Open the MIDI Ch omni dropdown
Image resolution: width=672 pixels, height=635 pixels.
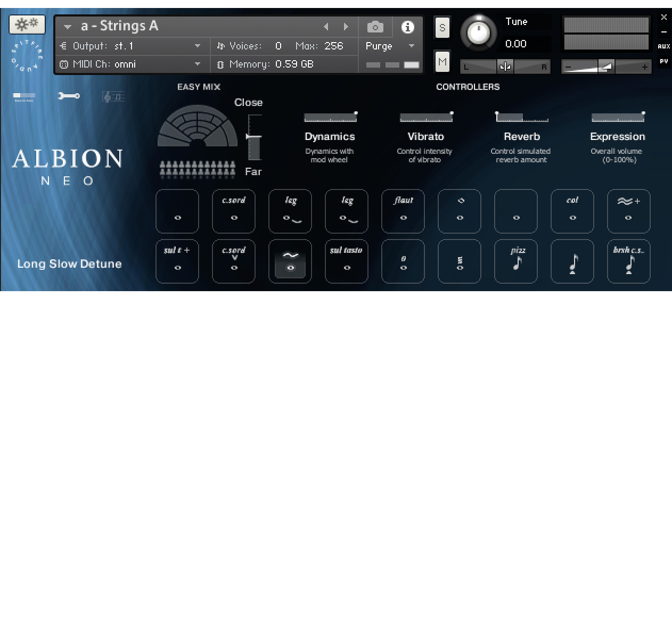point(198,64)
